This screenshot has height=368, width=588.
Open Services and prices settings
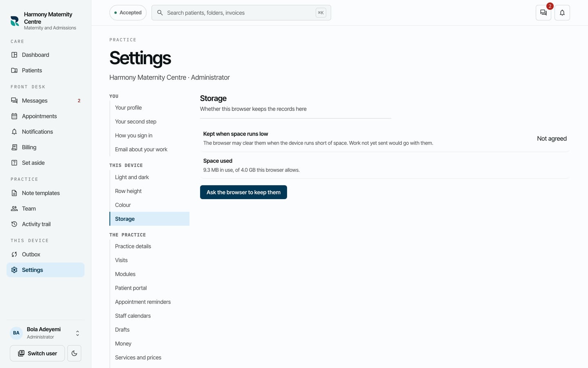149,357
